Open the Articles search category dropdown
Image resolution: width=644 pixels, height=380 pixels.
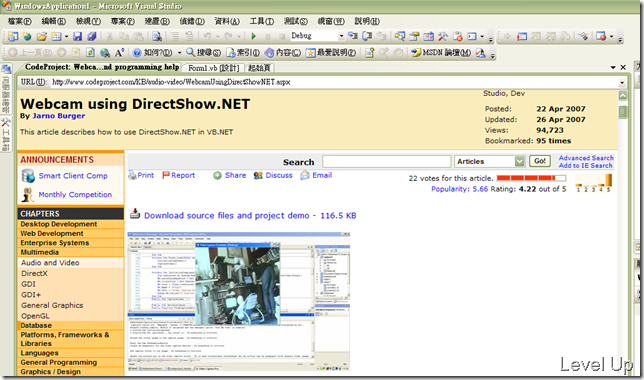click(x=520, y=161)
